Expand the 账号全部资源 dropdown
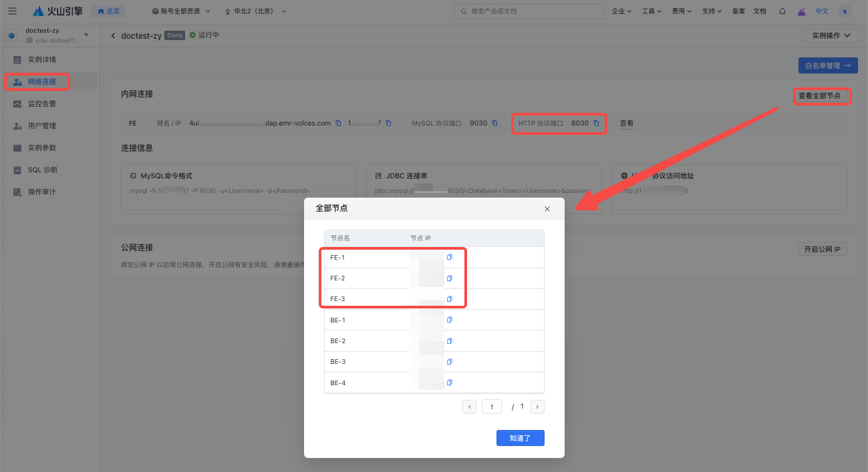This screenshot has height=472, width=868. point(180,11)
